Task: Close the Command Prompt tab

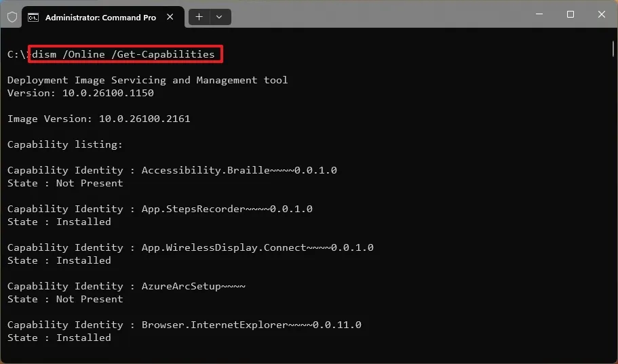Action: pyautogui.click(x=170, y=17)
